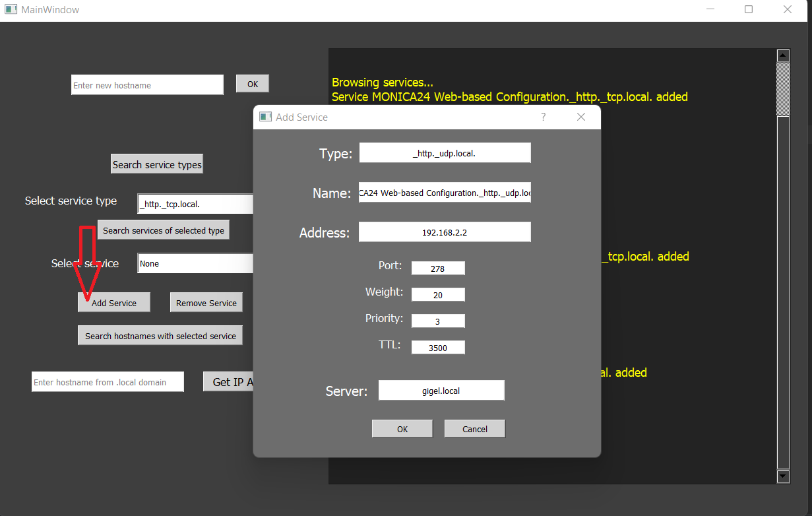Click the TTL field showing 3500
The image size is (812, 516).
coord(438,348)
